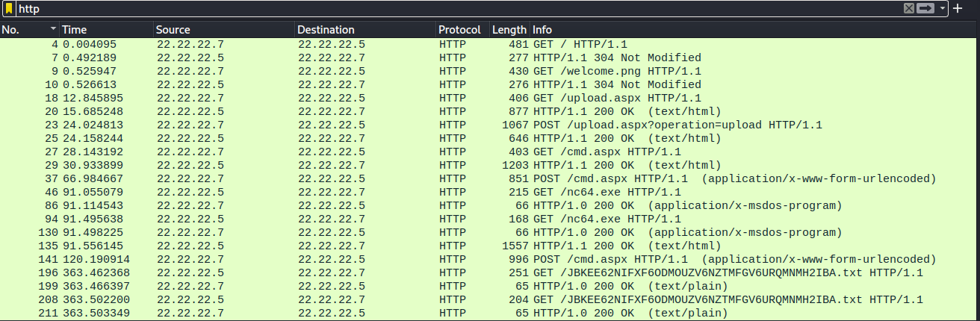This screenshot has width=980, height=321.
Task: Add a filter button with plus icon
Action: pos(959,9)
